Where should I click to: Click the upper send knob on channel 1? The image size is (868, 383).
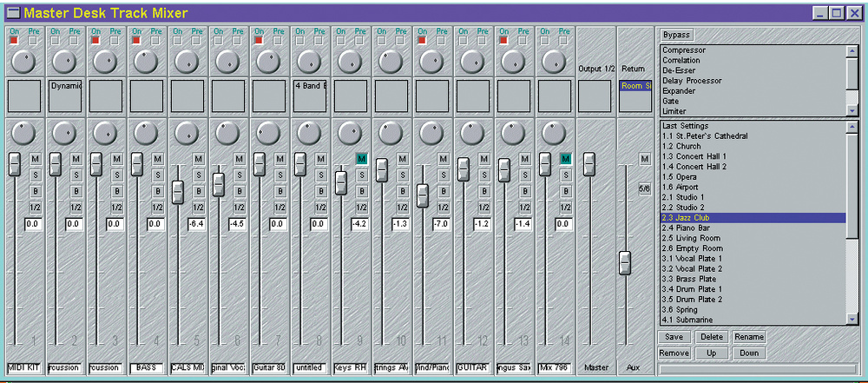point(23,62)
